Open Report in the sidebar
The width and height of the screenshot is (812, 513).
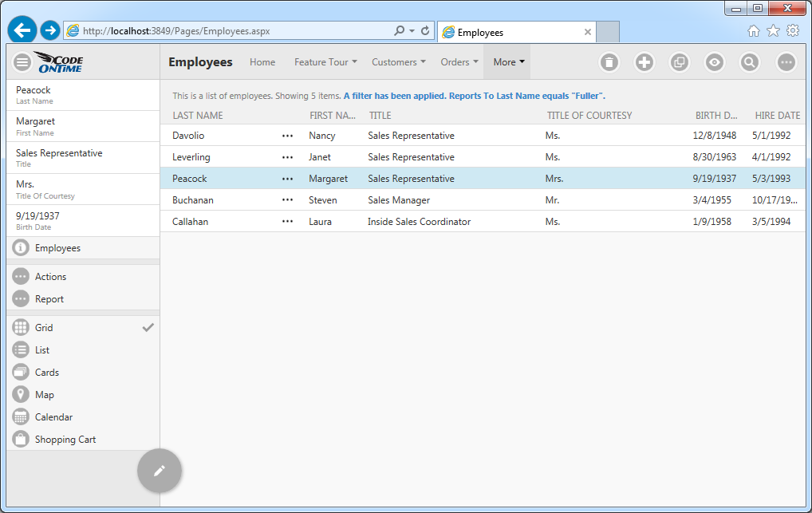point(83,299)
